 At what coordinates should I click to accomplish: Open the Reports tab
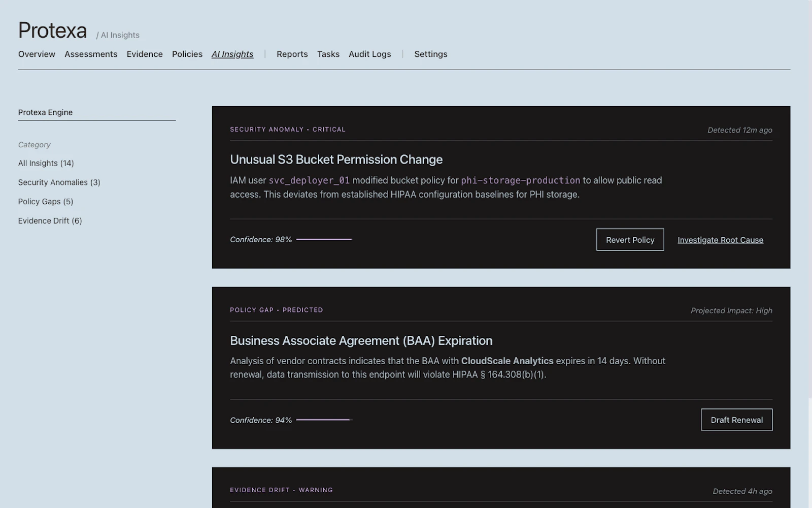292,54
